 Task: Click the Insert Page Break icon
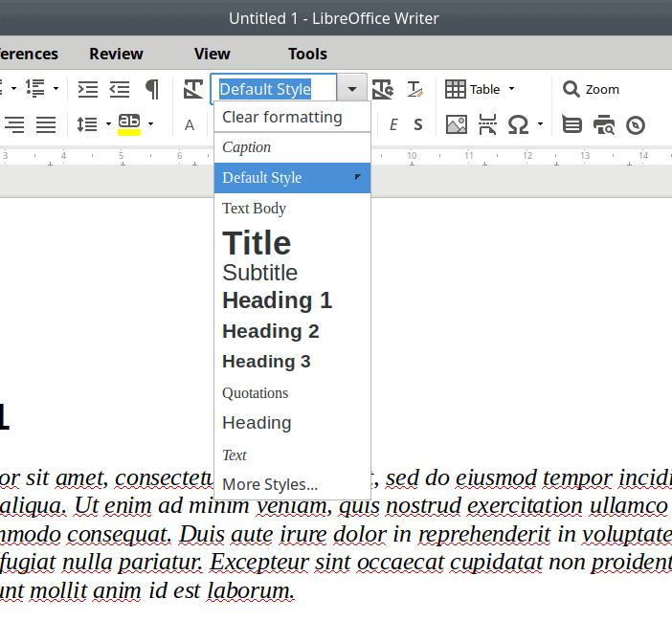[x=487, y=124]
